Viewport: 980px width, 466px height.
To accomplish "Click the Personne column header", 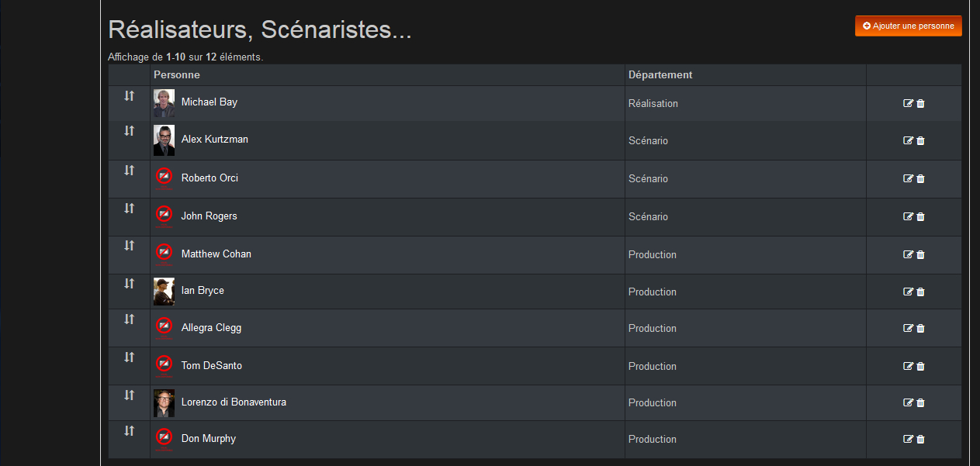I will [x=177, y=75].
